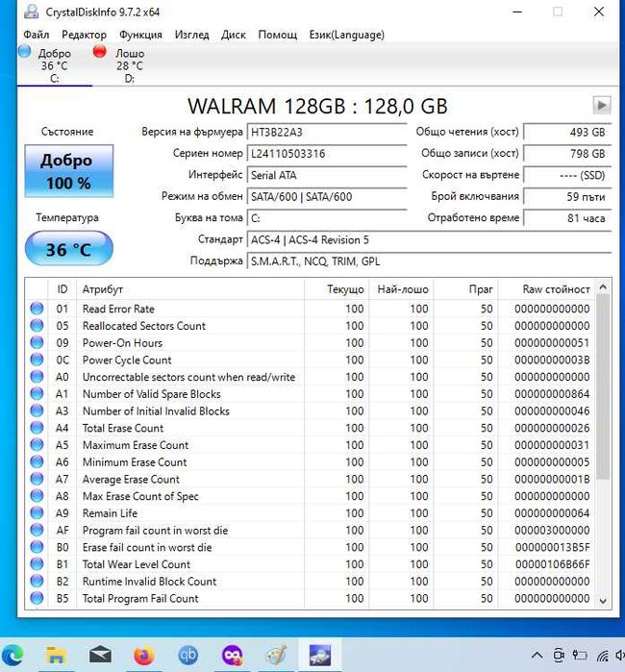Click the attribute list scrollbar thumb

point(603,386)
